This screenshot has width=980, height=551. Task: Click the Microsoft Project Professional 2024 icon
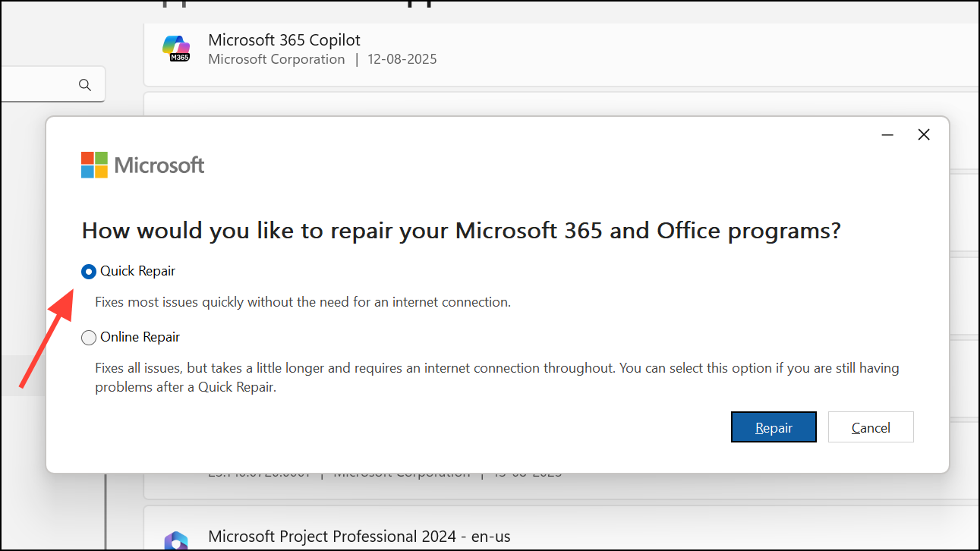(176, 540)
